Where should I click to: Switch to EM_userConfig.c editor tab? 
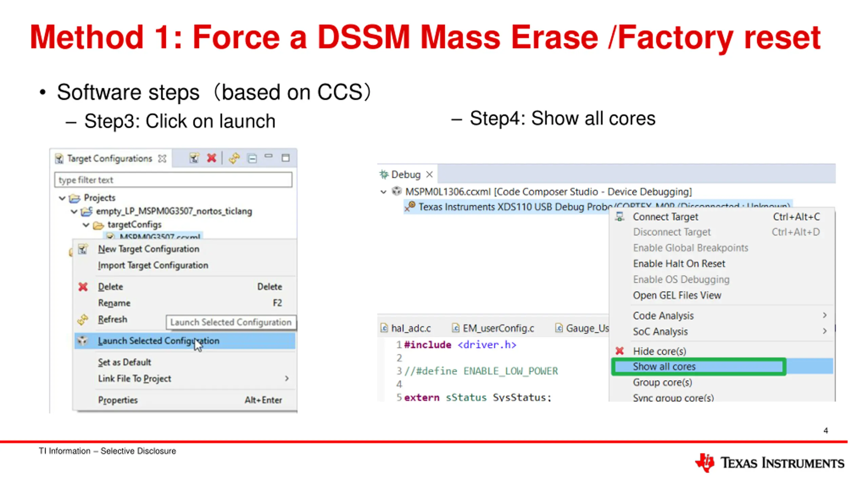click(498, 328)
